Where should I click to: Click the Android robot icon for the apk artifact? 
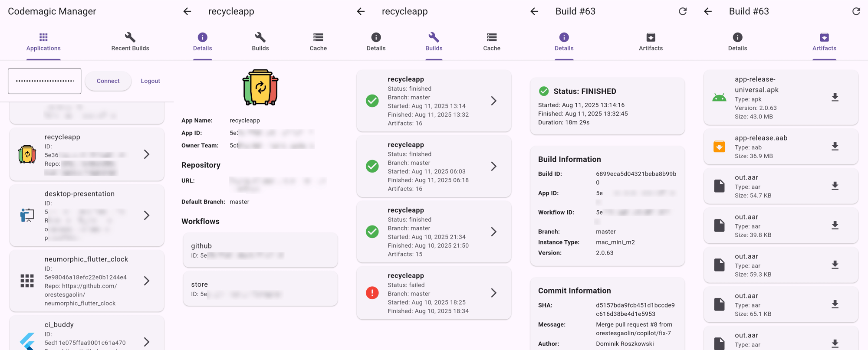point(719,98)
